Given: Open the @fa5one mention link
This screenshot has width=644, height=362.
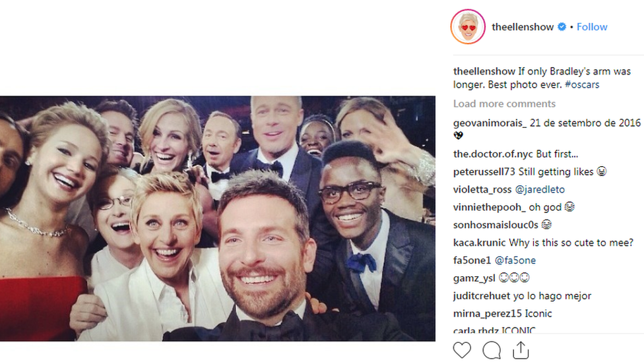Looking at the screenshot, I should point(515,260).
